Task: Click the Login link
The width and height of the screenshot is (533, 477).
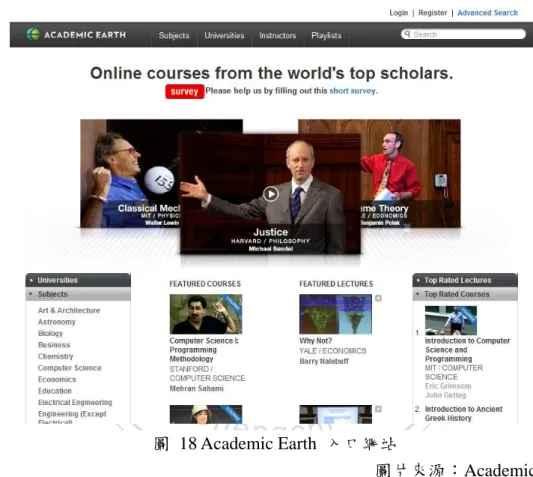Action: pos(398,13)
